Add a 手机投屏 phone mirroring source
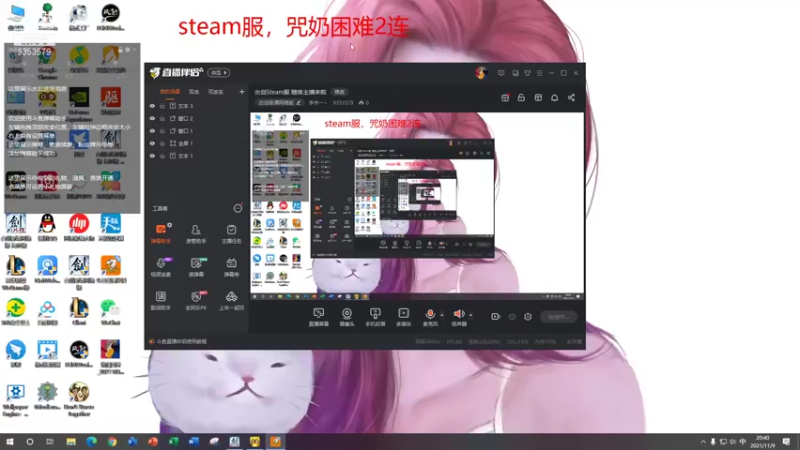 (375, 317)
